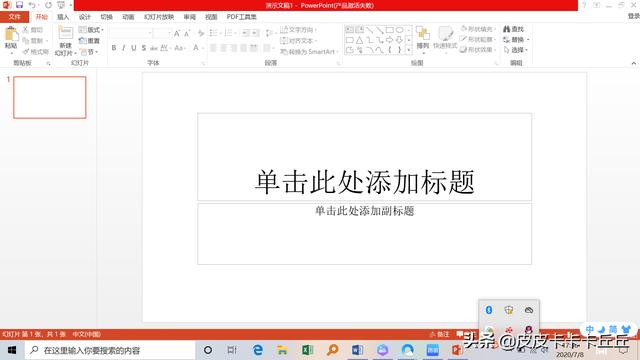
Task: Open 形状轮廓 (Shape Outline) color dropdown
Action: point(478,39)
